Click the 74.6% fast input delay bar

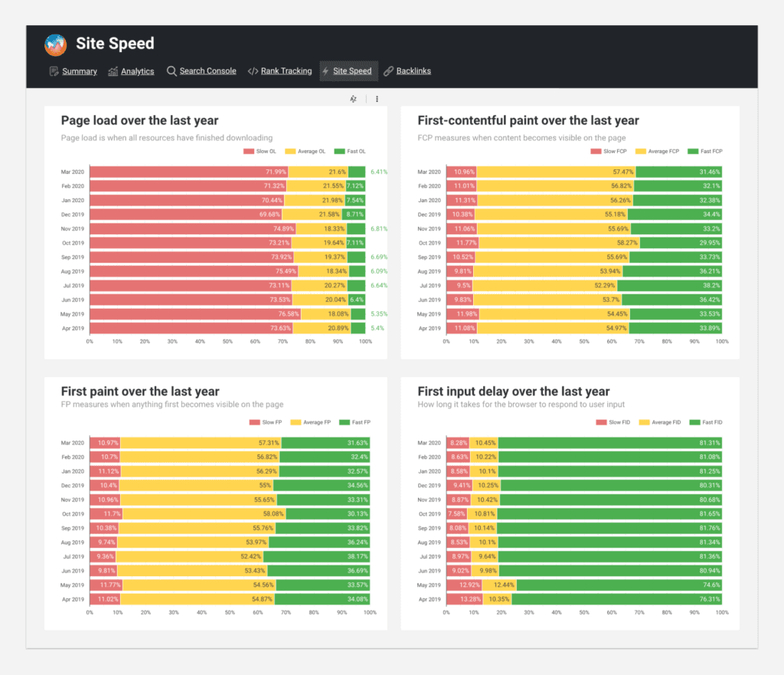click(x=619, y=585)
